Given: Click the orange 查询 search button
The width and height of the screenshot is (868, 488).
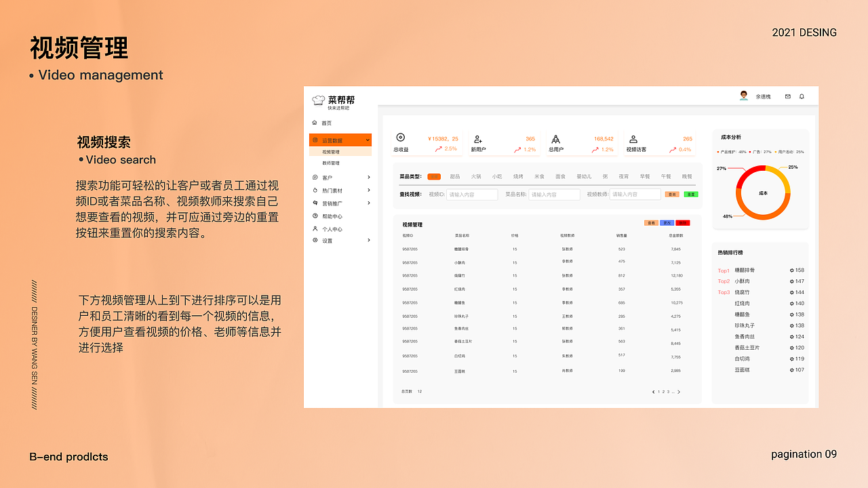Looking at the screenshot, I should tap(672, 195).
